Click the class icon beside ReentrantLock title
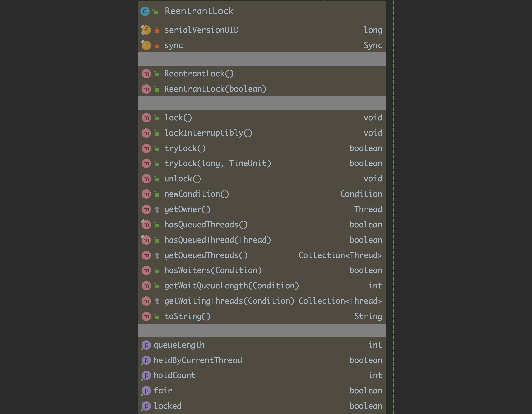532x414 pixels. (145, 11)
